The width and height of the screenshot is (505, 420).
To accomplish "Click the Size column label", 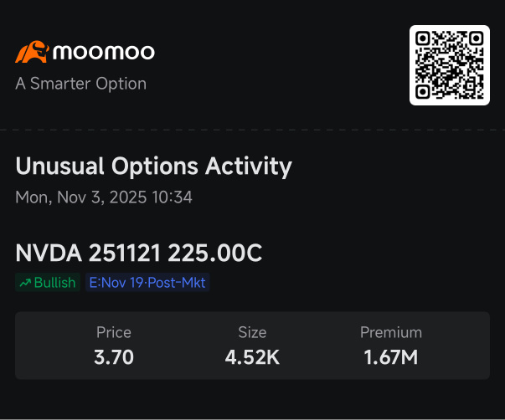I will pos(252,333).
